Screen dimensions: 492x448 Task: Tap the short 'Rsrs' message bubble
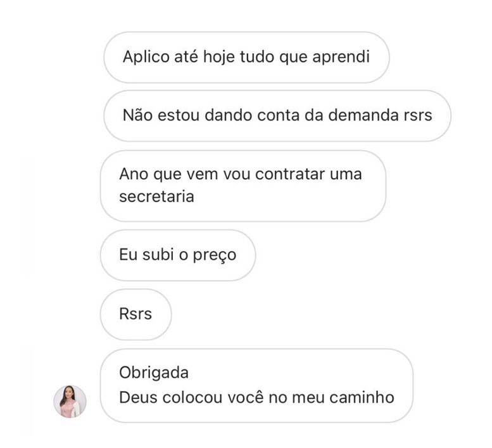[x=136, y=314]
